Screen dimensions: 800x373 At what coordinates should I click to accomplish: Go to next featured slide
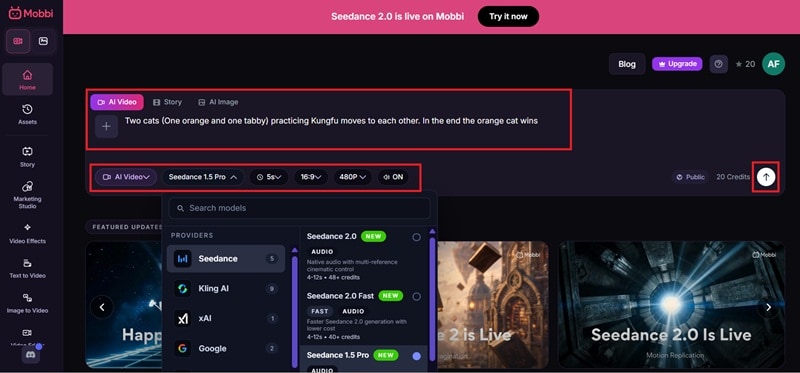768,307
